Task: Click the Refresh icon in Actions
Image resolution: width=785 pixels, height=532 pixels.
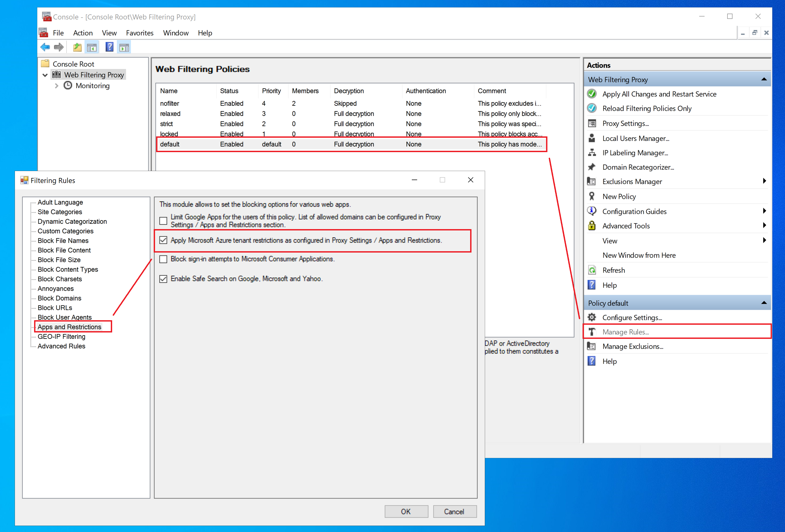Action: tap(592, 270)
